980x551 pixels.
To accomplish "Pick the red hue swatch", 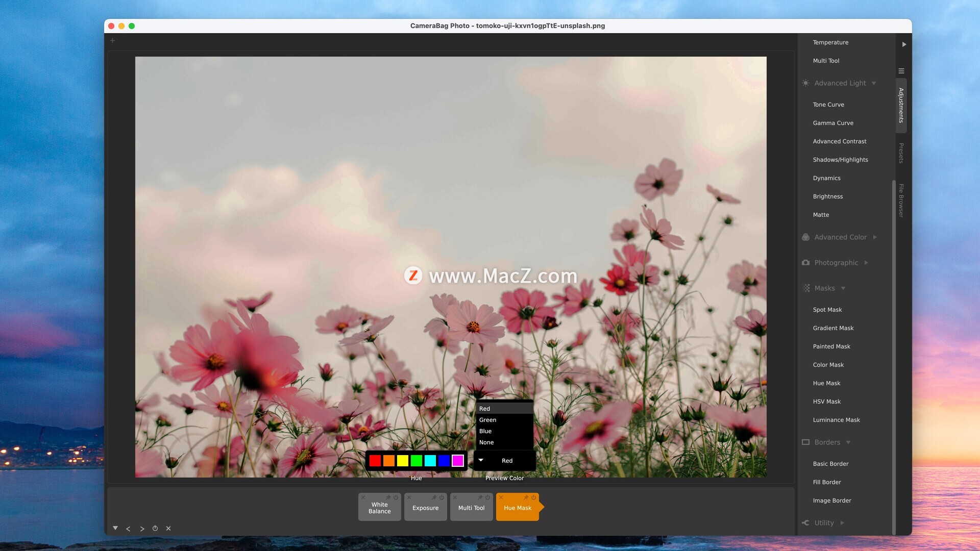I will point(375,461).
